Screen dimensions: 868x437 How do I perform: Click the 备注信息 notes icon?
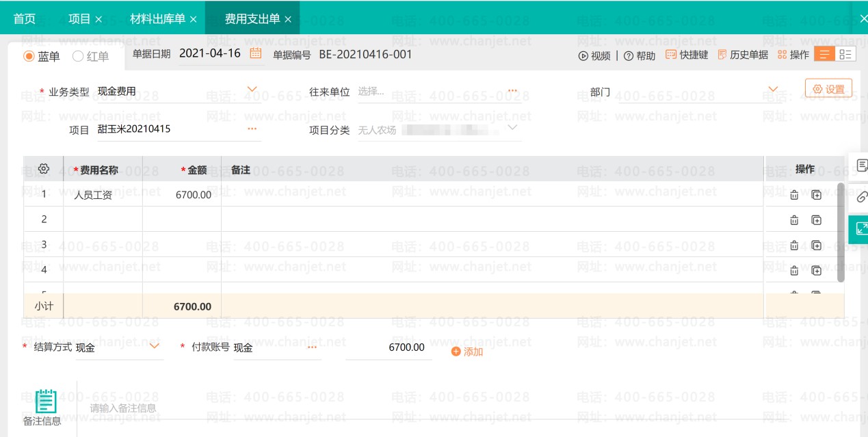tap(45, 401)
